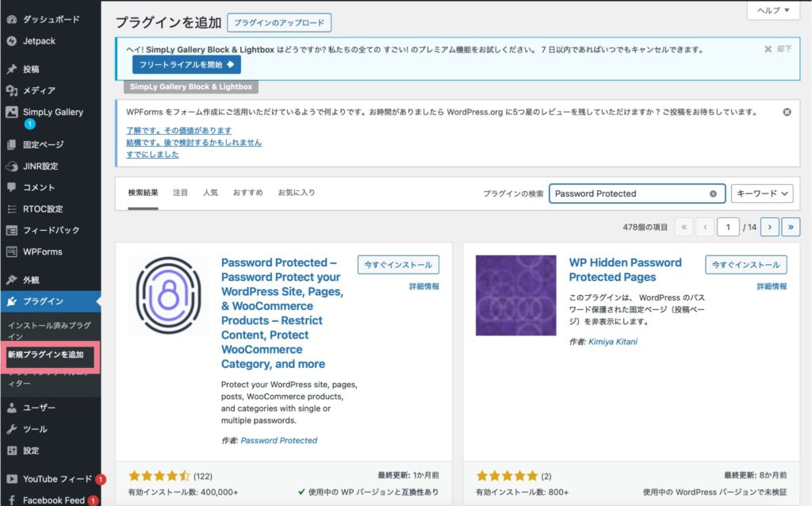This screenshot has width=812, height=506.
Task: Dismiss the WPForms review notice
Action: [x=787, y=113]
